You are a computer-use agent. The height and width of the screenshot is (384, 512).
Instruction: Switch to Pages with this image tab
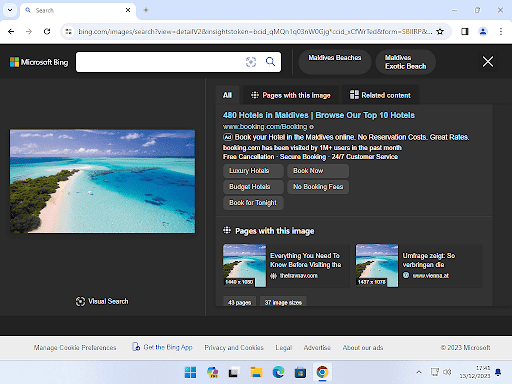291,95
